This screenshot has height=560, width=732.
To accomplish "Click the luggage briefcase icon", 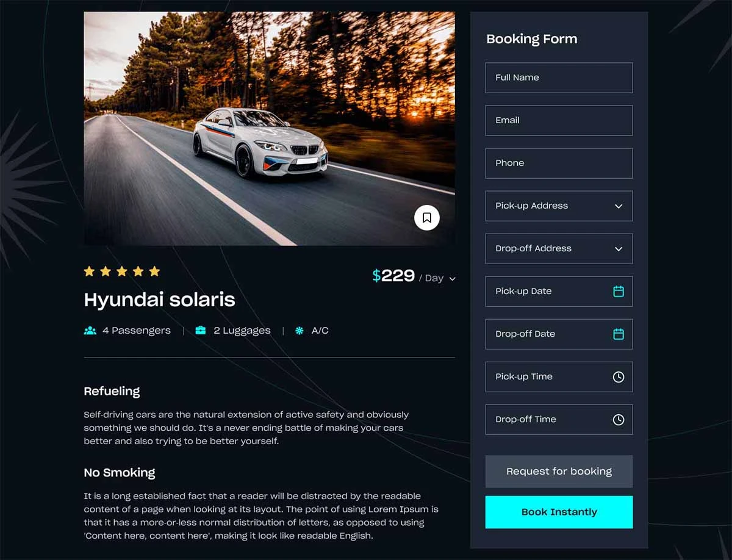I will pyautogui.click(x=200, y=331).
